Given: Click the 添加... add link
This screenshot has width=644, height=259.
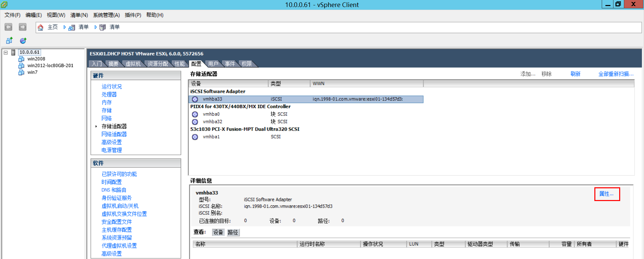Looking at the screenshot, I should 528,74.
